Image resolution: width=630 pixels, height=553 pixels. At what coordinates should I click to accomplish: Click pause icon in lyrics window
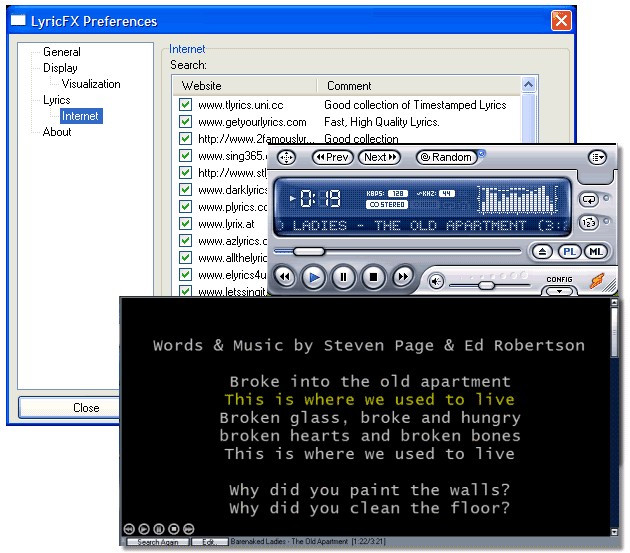[159, 529]
